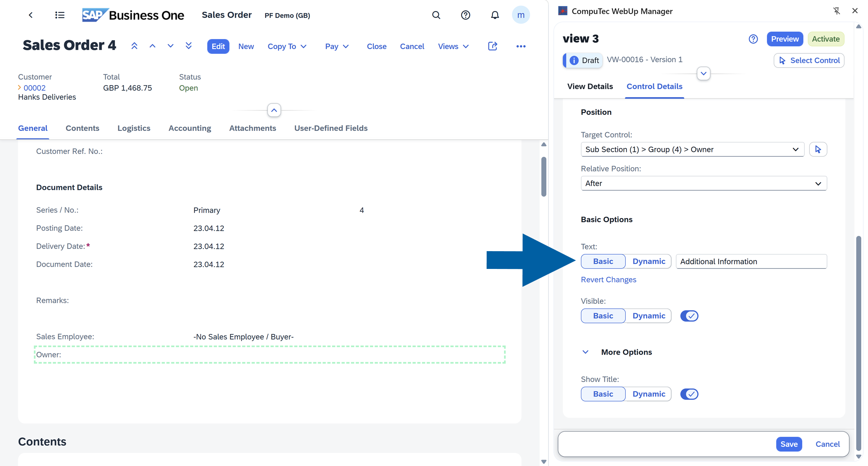This screenshot has width=868, height=466.
Task: Click the SAP Business One logo
Action: click(x=133, y=15)
